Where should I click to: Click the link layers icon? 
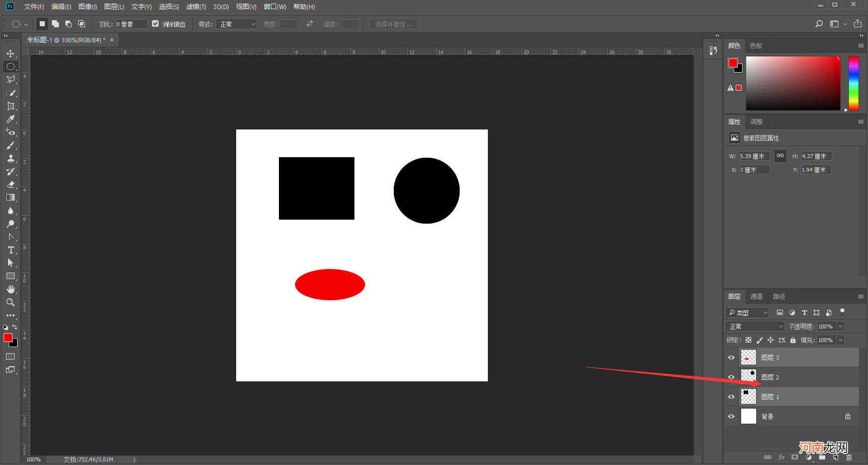point(768,457)
